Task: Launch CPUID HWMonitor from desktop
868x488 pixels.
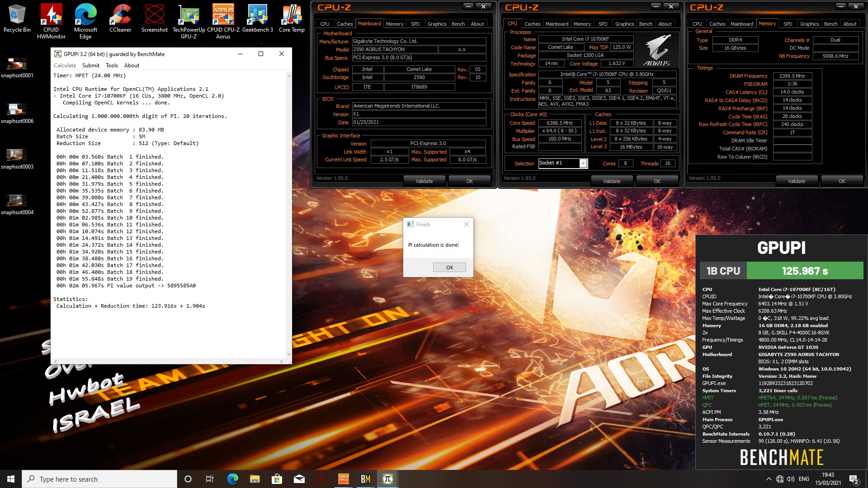Action: tap(51, 21)
